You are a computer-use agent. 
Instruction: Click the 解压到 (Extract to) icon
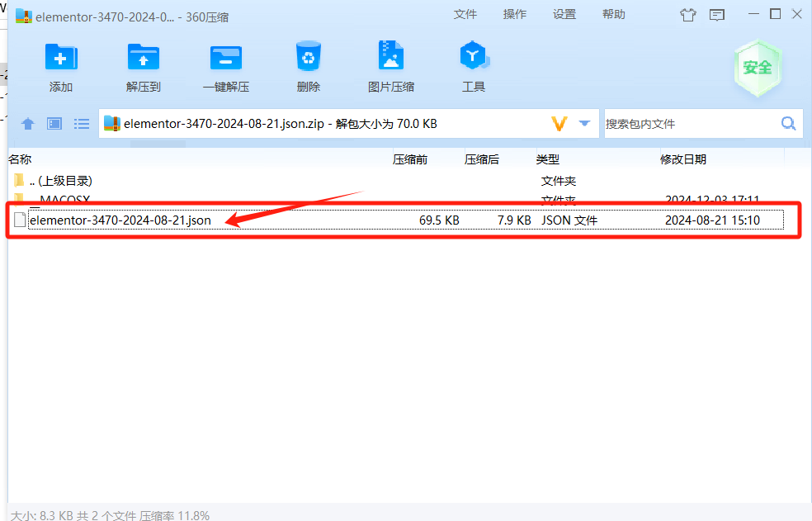[x=143, y=66]
